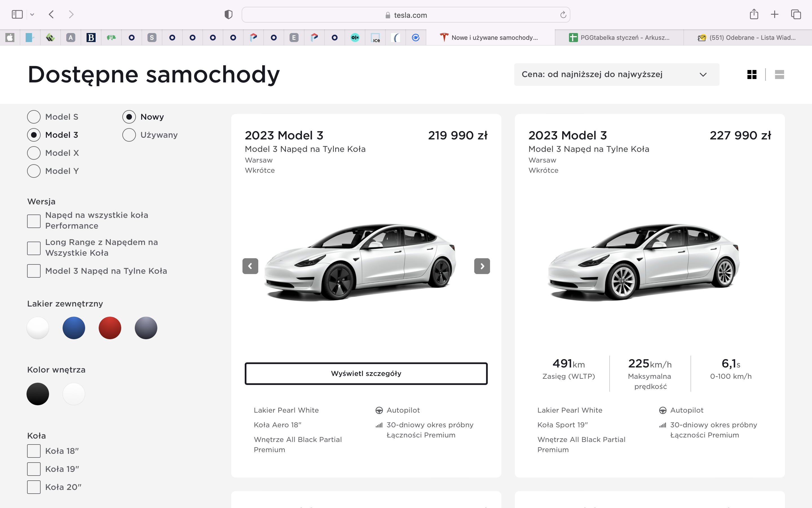This screenshot has width=812, height=508.
Task: Check Model 3 Napęd na Tylne Koła filter
Action: tap(34, 271)
